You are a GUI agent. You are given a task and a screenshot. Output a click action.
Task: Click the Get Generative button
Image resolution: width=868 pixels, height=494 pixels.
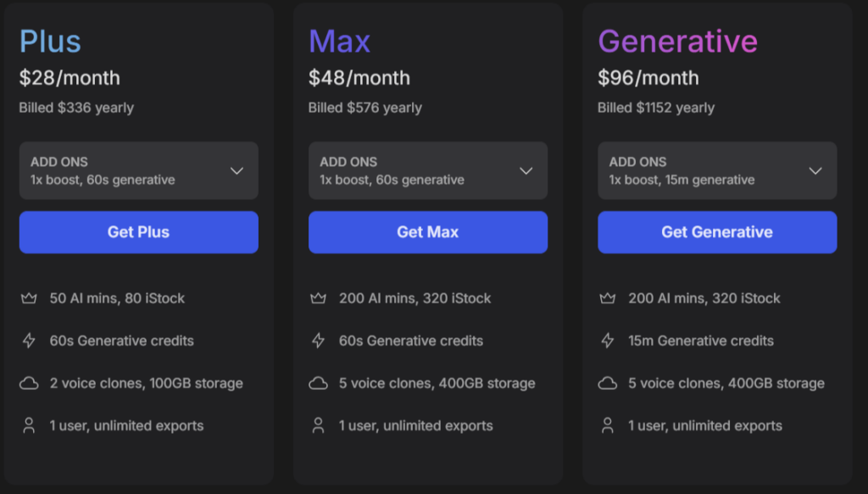click(717, 232)
